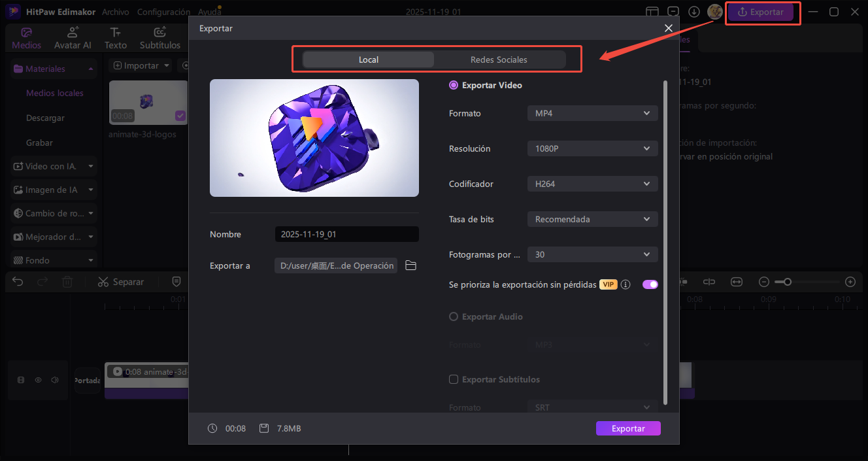Click the zoom-in plus icon on timeline
This screenshot has width=868, height=461.
(850, 282)
